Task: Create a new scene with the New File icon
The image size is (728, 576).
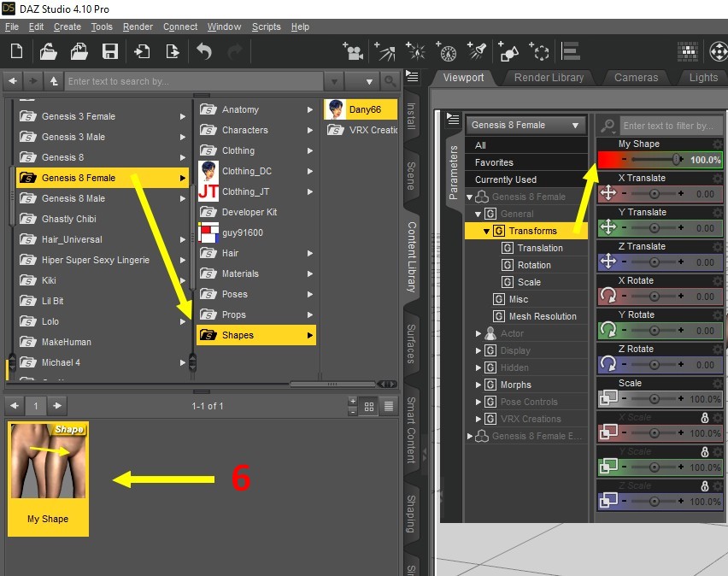Action: click(17, 50)
